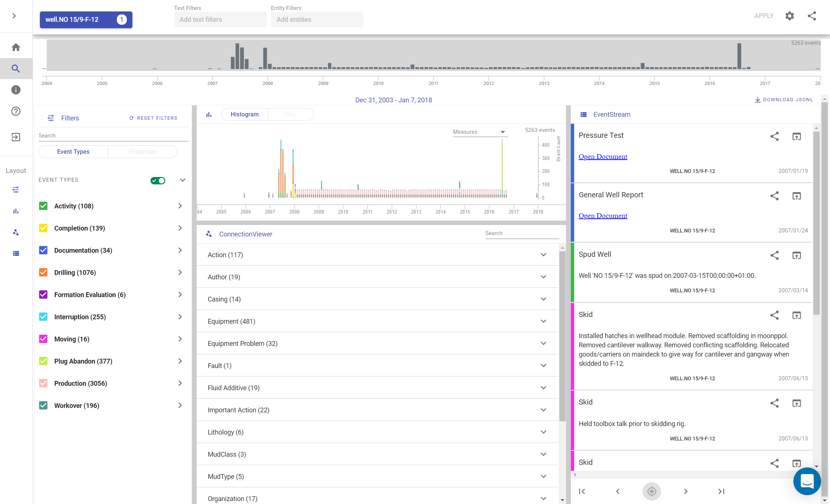Image resolution: width=830 pixels, height=504 pixels.
Task: Click the locate target icon in EventStream
Action: (652, 491)
